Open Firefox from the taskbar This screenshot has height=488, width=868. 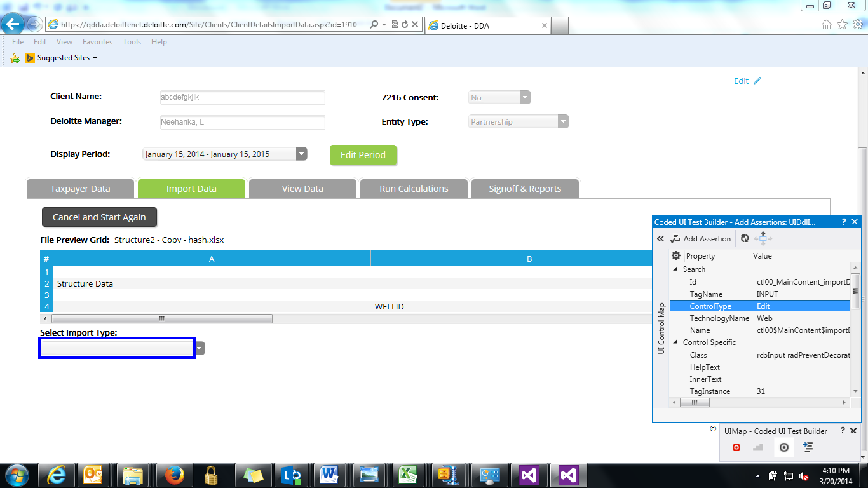click(x=173, y=475)
